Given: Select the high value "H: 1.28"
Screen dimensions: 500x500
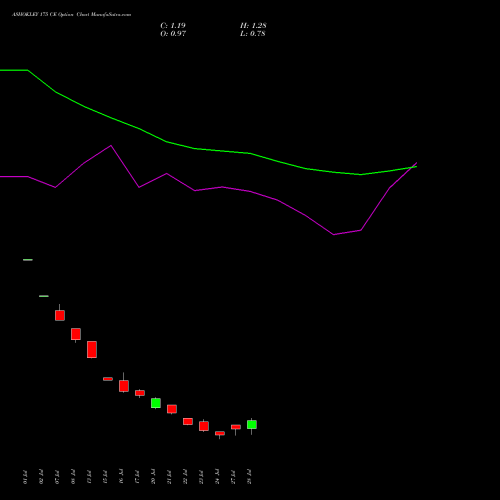Looking at the screenshot, I should pos(253,26).
